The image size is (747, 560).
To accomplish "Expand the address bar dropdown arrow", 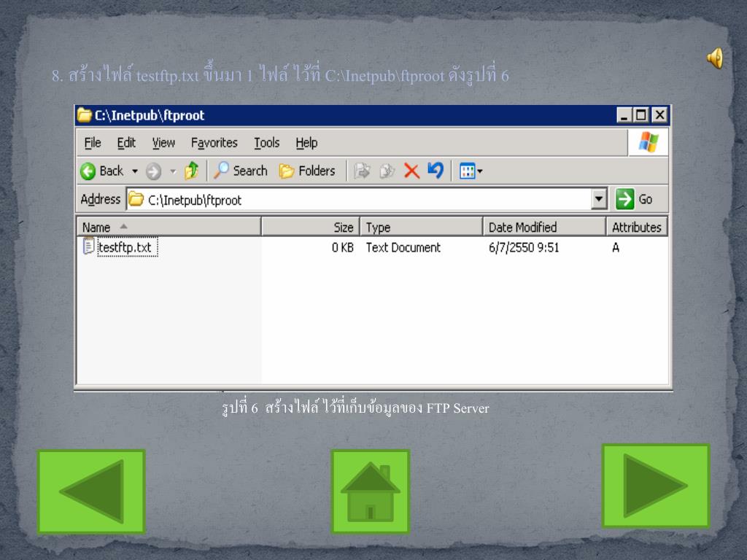I will point(600,199).
